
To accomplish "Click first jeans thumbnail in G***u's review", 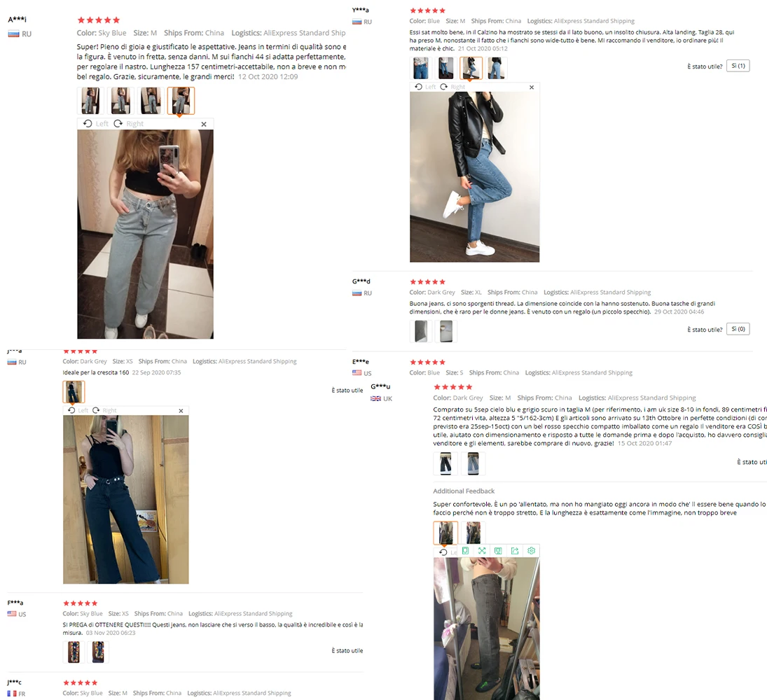I will click(445, 463).
